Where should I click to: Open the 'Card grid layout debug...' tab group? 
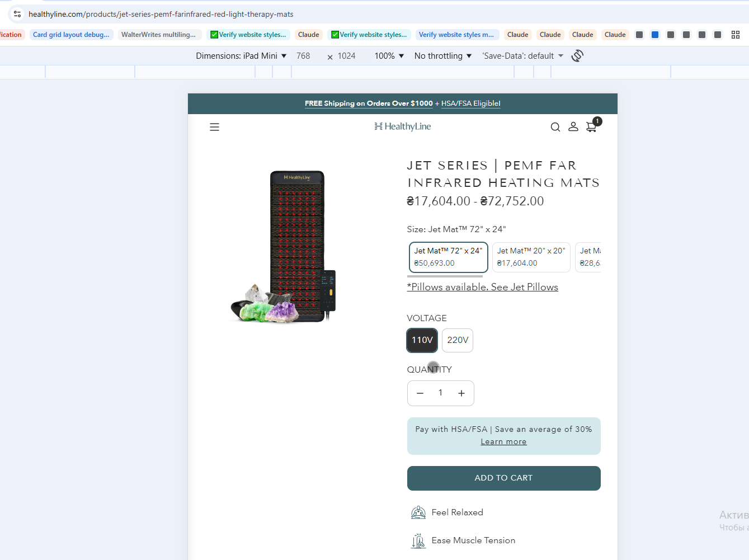71,35
